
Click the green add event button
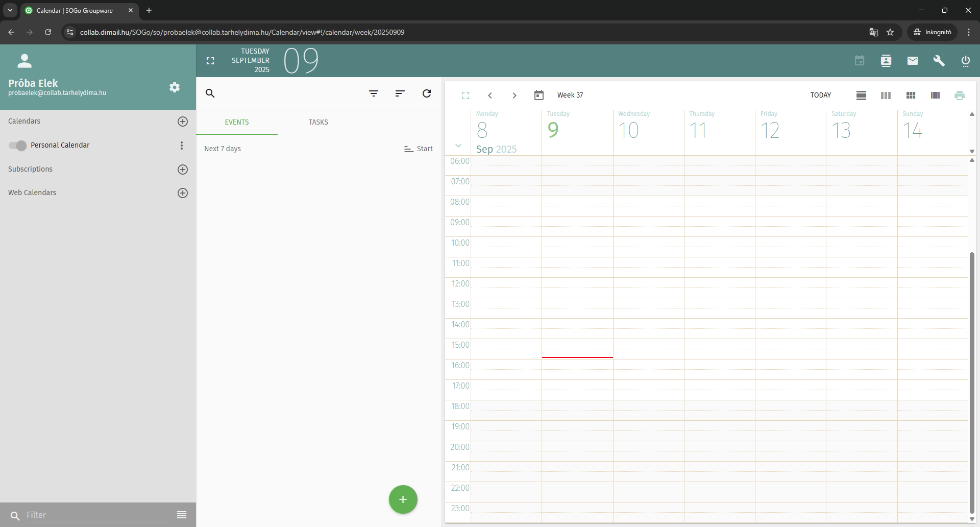coord(403,499)
